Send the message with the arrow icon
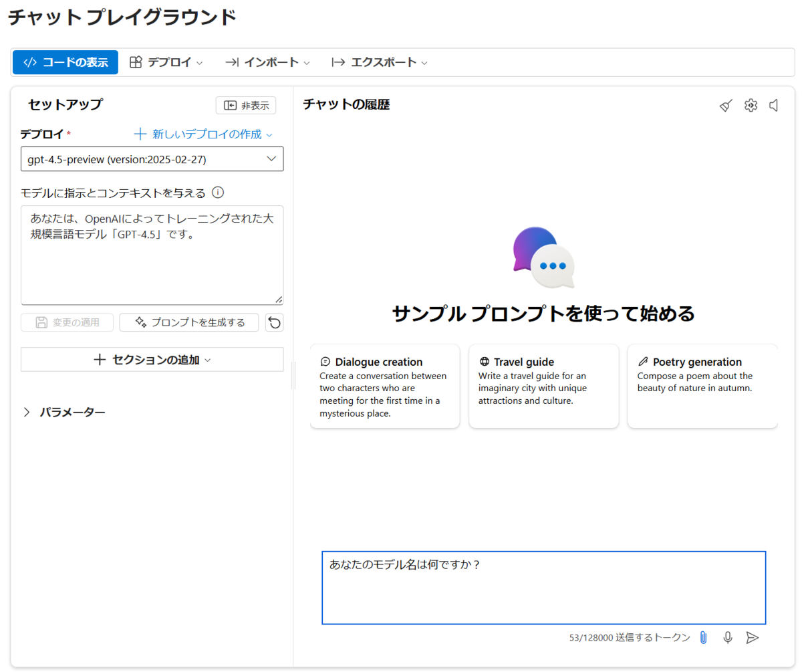 pos(753,638)
